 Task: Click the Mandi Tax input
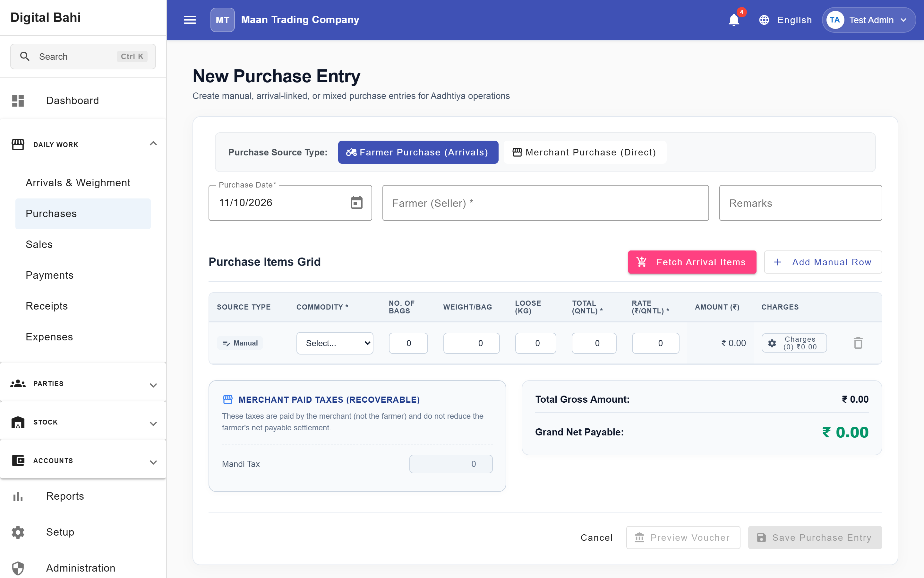(x=450, y=464)
